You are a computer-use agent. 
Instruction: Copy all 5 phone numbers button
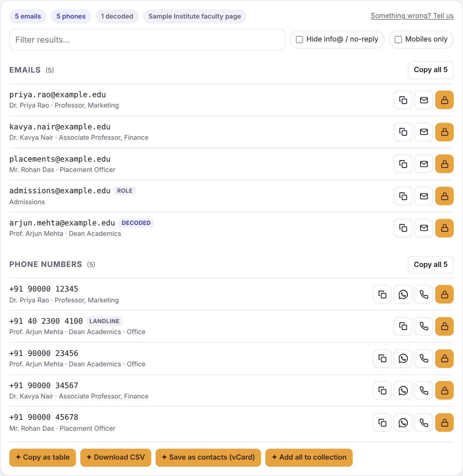click(x=431, y=265)
